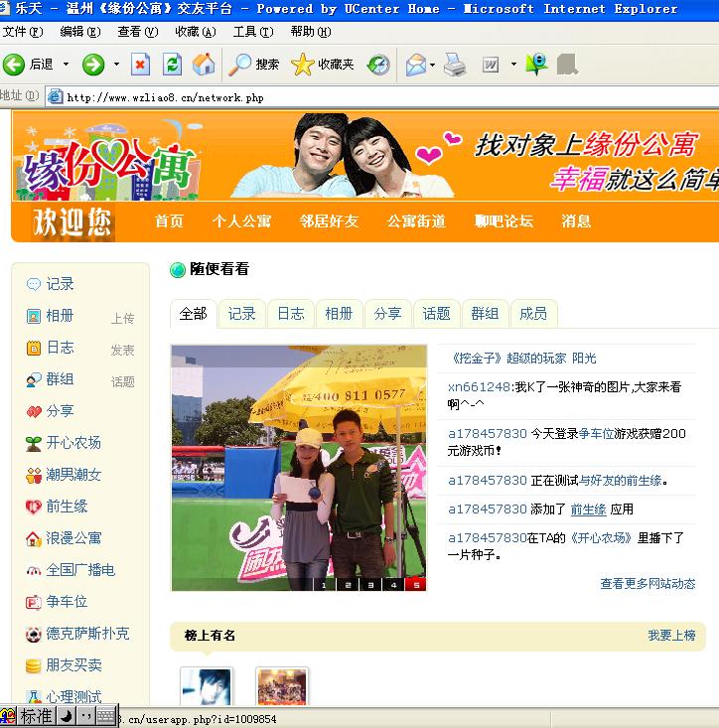
Task: Select slideshow image number 3
Action: point(370,585)
